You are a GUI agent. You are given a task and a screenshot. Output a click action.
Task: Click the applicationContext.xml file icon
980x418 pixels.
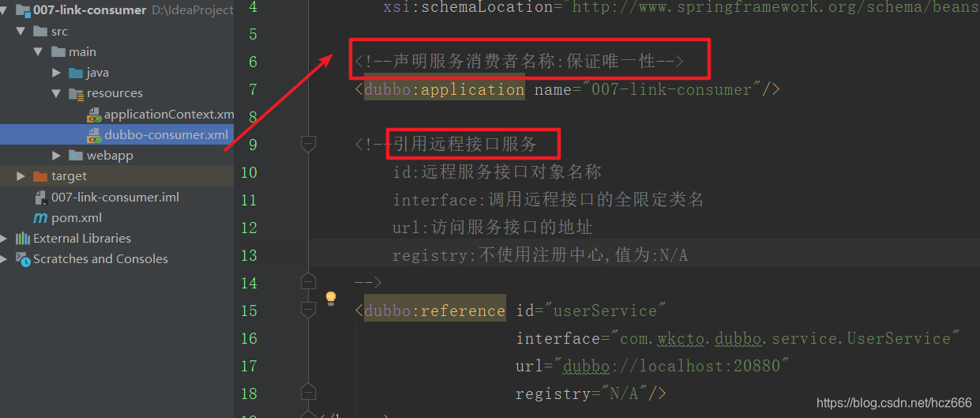[93, 115]
